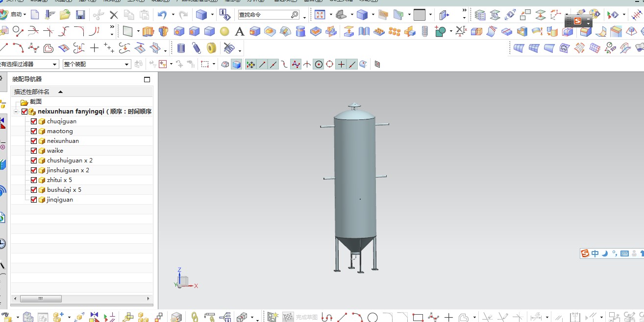Click the 截面 section folder
Viewport: 644px width, 322px height.
coord(35,102)
